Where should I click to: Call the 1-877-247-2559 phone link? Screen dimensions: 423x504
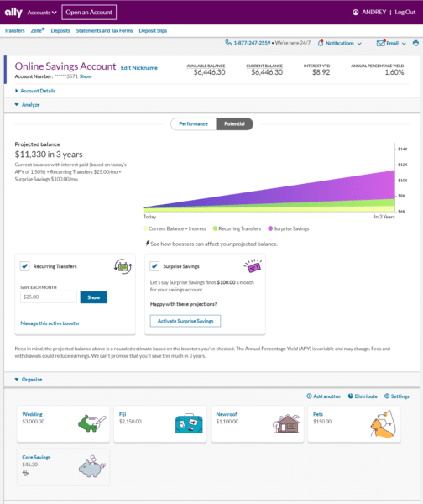[x=252, y=43]
